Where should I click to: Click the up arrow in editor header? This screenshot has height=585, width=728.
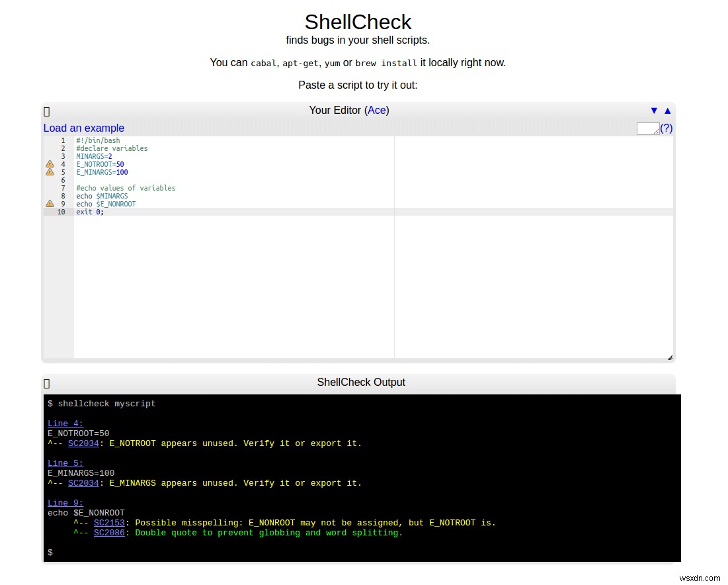click(x=668, y=111)
